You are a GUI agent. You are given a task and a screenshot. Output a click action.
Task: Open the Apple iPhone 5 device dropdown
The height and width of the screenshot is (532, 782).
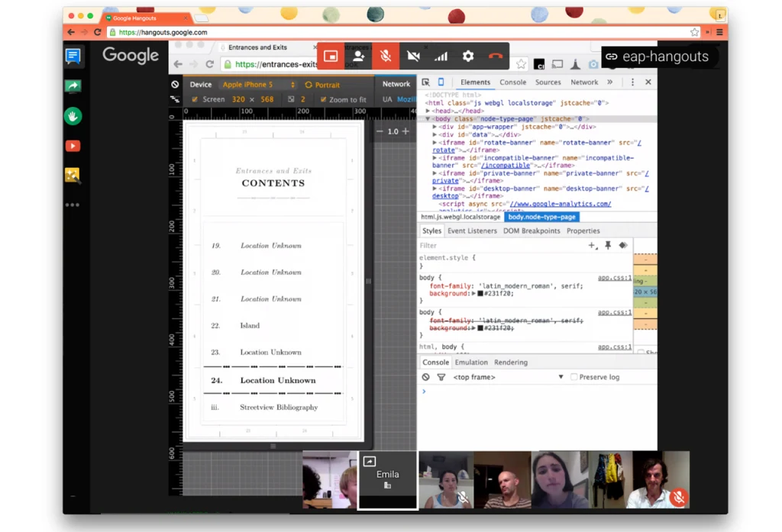pyautogui.click(x=258, y=85)
